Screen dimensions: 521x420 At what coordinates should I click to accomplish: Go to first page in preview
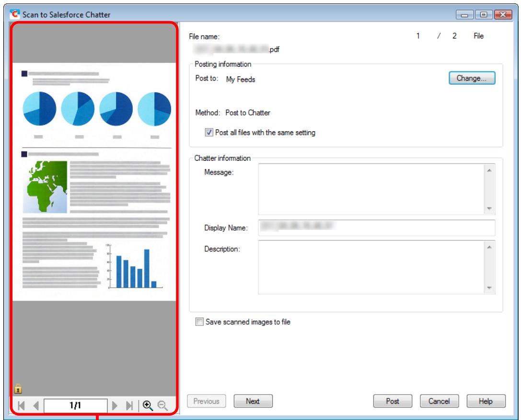pyautogui.click(x=21, y=406)
